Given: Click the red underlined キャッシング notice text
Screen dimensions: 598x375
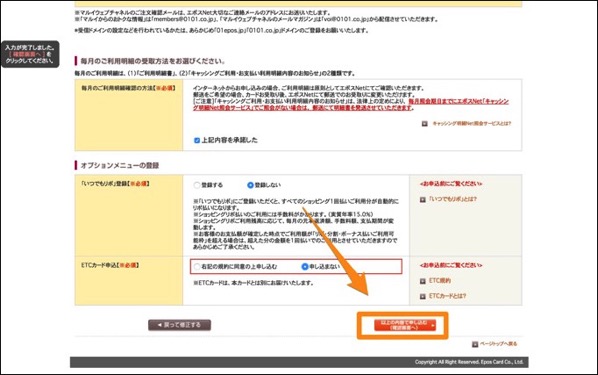Looking at the screenshot, I should point(351,105).
